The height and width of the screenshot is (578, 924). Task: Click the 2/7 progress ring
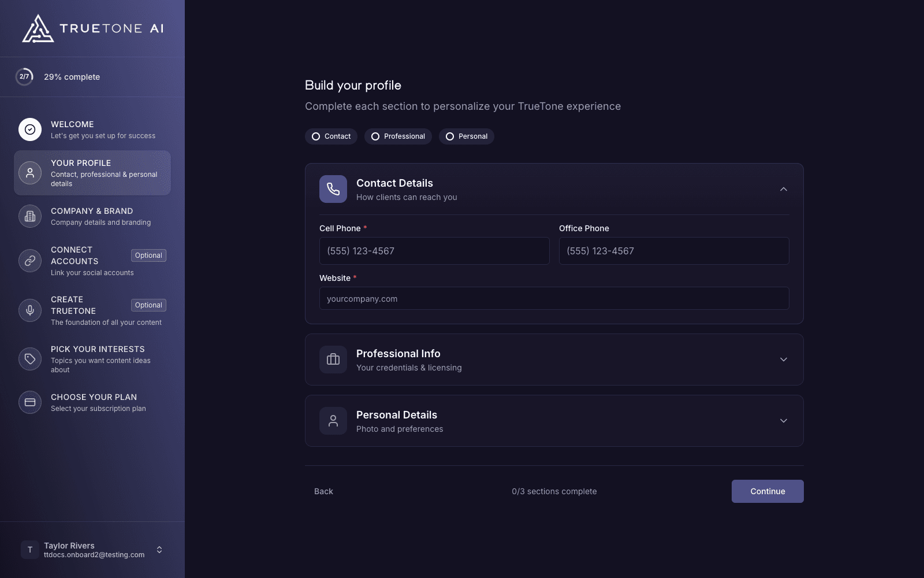point(24,76)
